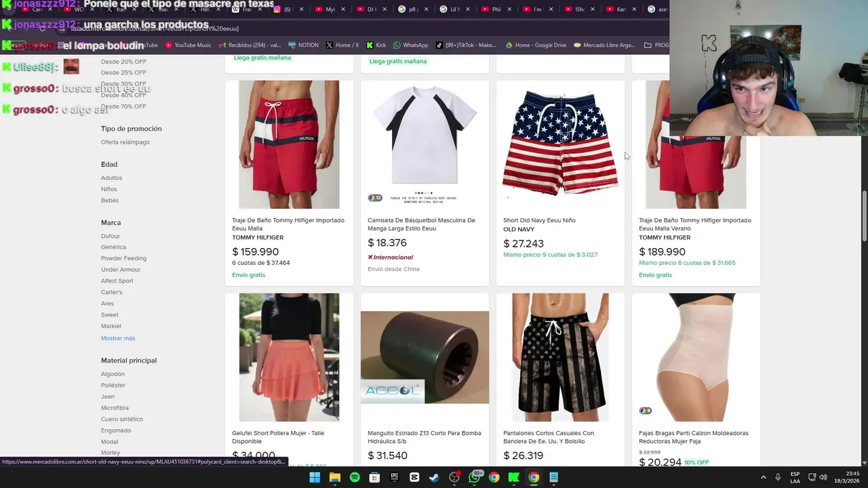Launch Spotify from the taskbar
Image resolution: width=868 pixels, height=488 pixels.
(x=355, y=477)
